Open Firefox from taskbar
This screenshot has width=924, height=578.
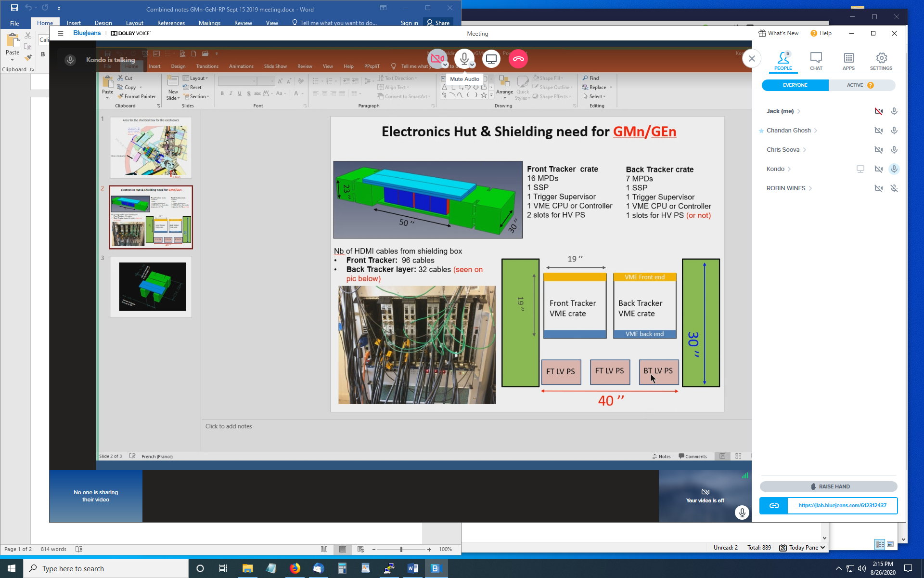coord(295,568)
